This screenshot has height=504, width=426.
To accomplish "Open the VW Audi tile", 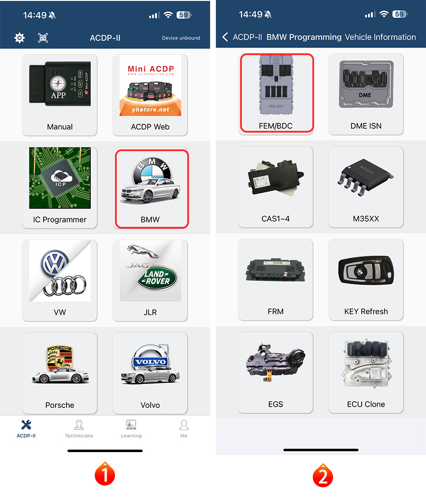I will coord(60,281).
